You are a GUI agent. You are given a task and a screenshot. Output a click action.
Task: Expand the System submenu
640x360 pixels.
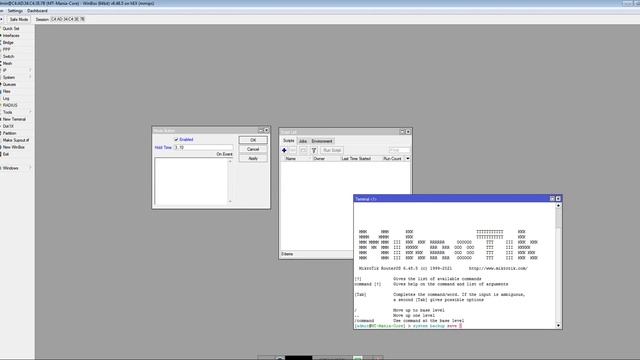(16, 77)
